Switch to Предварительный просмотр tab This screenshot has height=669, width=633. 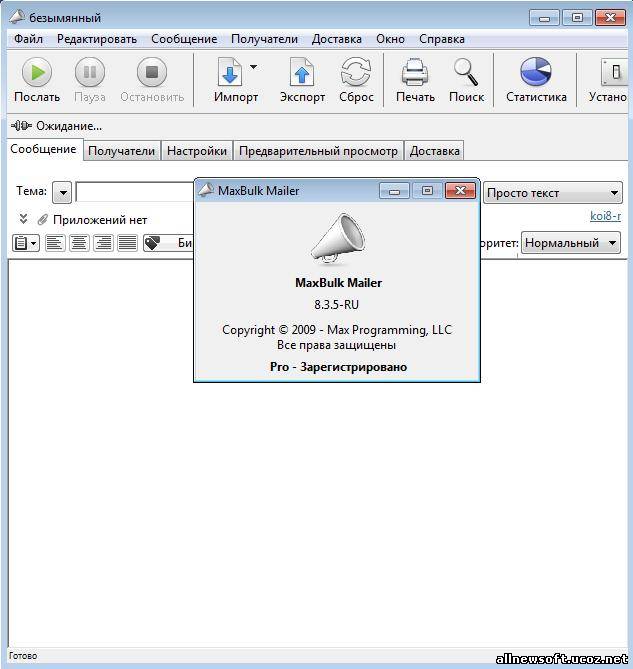pos(318,151)
